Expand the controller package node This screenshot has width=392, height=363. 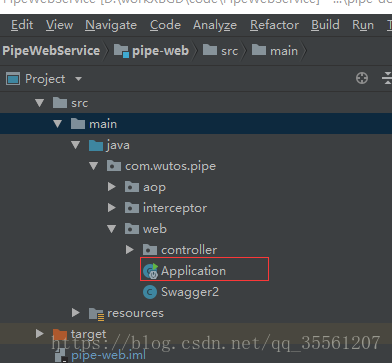pos(130,250)
